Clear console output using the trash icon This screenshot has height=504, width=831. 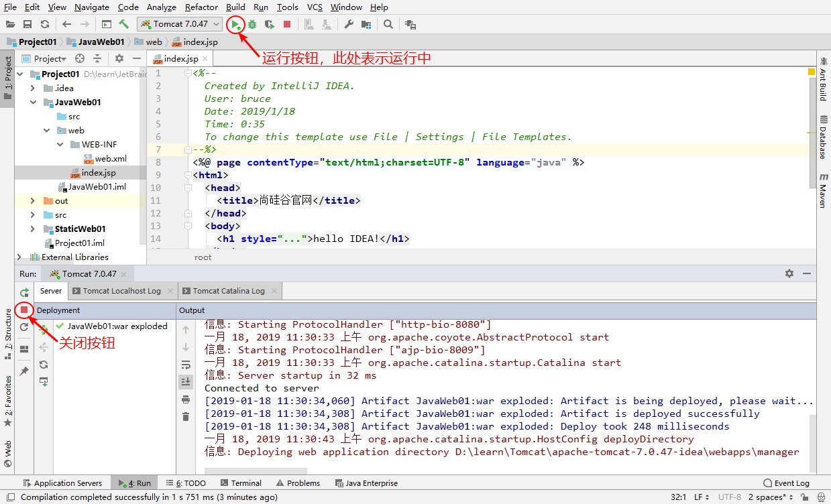click(185, 418)
